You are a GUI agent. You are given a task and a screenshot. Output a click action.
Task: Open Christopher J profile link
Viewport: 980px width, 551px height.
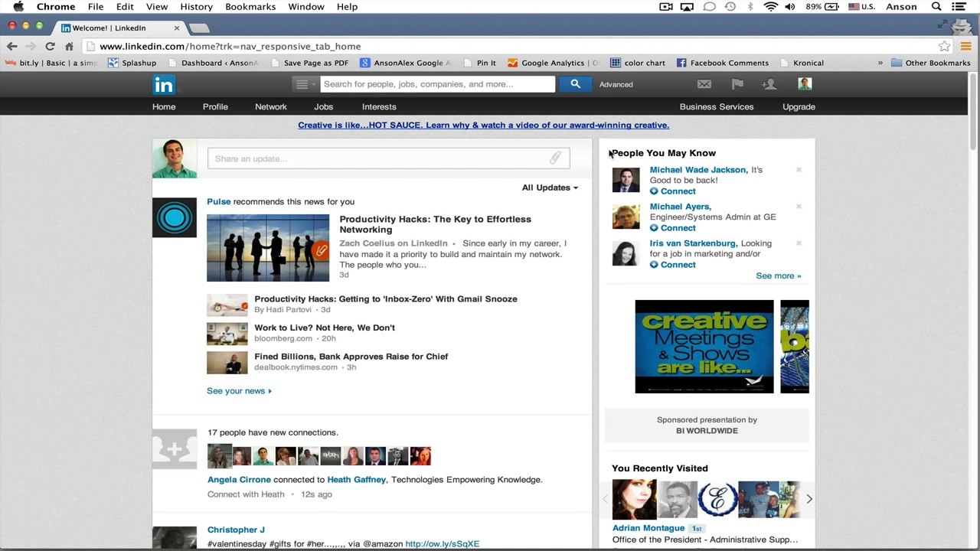click(x=236, y=530)
